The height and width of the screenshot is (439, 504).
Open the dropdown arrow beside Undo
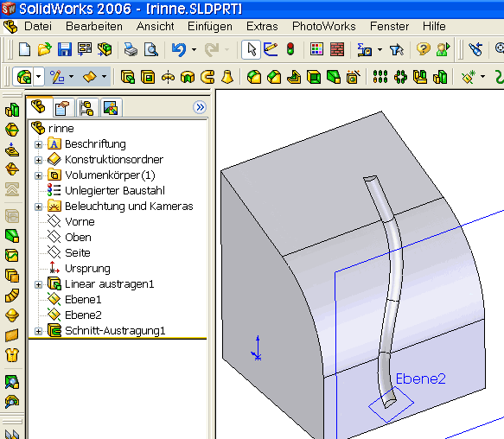point(194,50)
